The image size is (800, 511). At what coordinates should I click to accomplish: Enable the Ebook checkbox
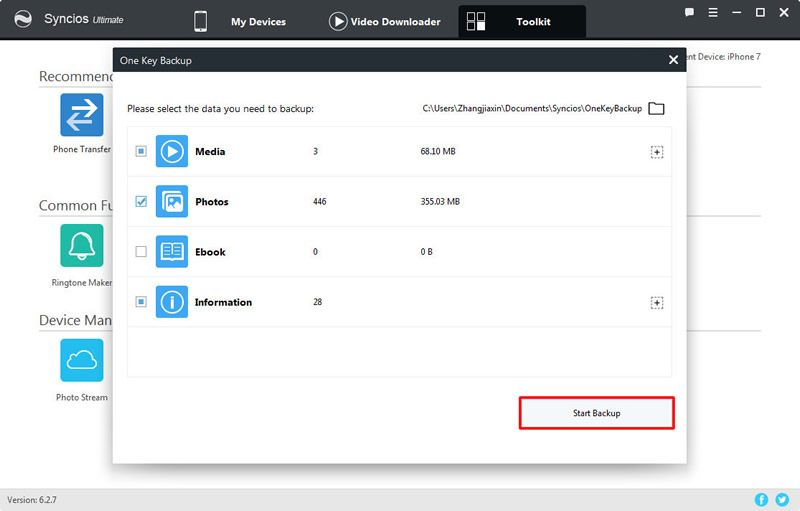coord(141,251)
